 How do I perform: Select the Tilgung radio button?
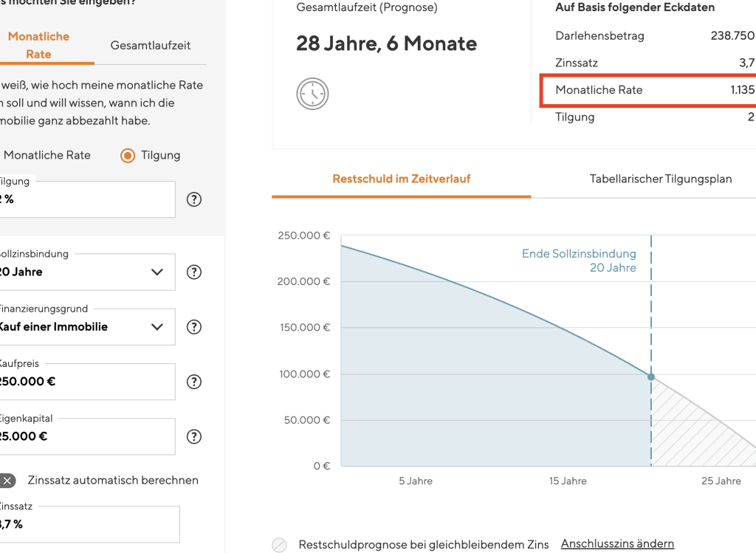(x=128, y=155)
